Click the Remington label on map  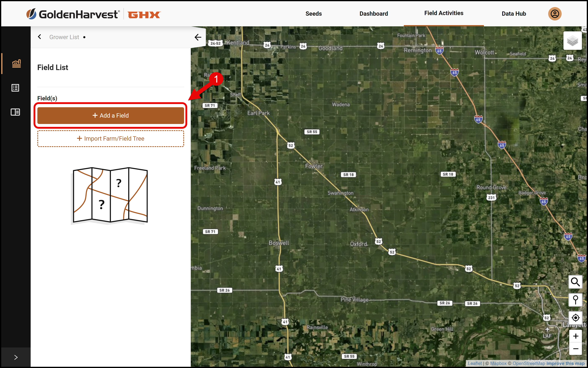[x=418, y=50]
